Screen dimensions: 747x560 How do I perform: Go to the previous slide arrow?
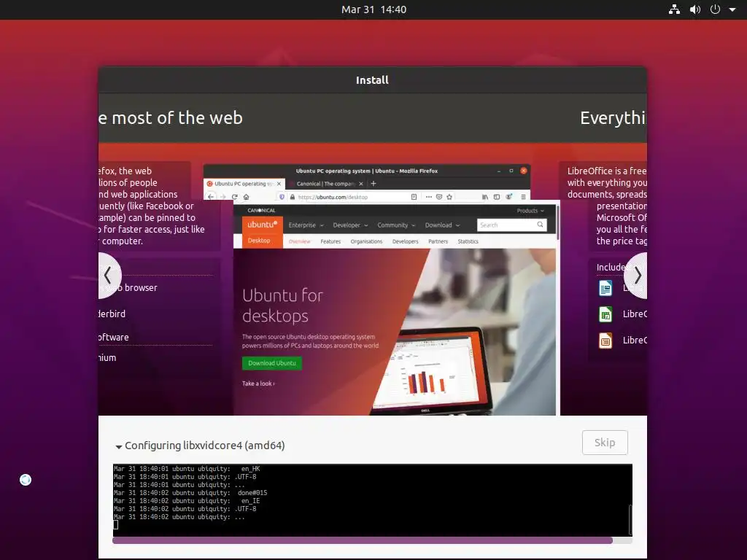(x=109, y=275)
